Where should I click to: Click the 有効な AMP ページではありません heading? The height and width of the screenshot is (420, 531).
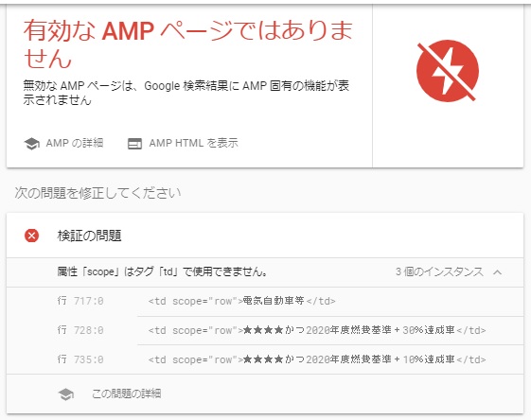point(188,44)
